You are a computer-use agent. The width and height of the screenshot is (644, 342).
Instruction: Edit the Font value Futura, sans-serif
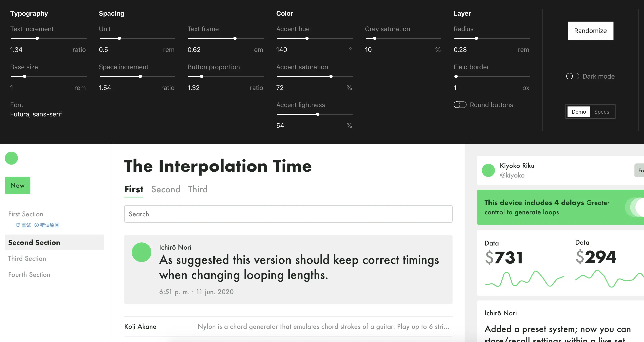click(x=36, y=114)
